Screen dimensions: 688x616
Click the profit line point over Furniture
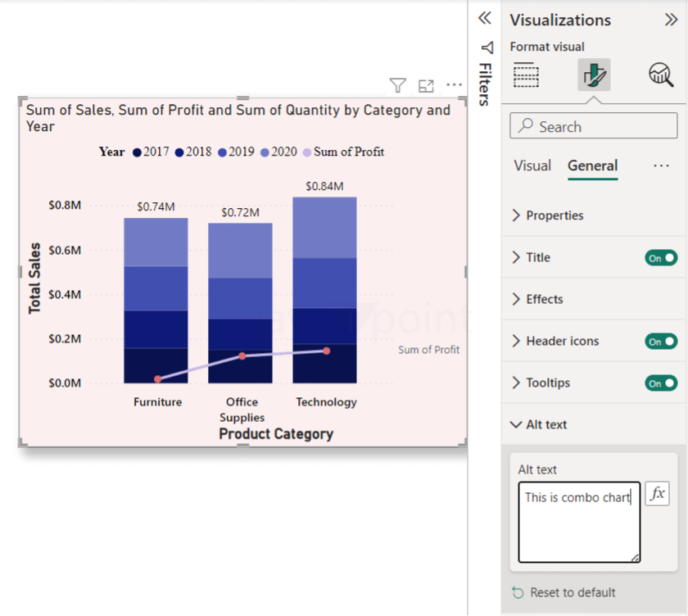tap(158, 379)
